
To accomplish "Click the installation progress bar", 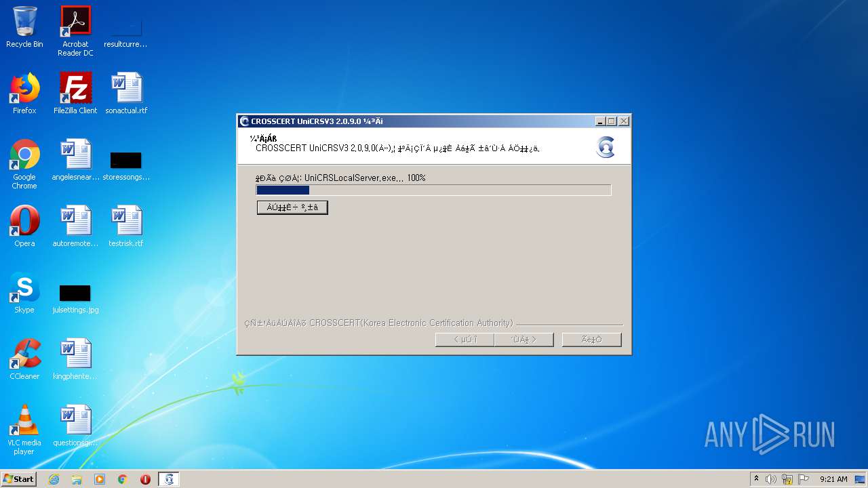I will pos(433,190).
